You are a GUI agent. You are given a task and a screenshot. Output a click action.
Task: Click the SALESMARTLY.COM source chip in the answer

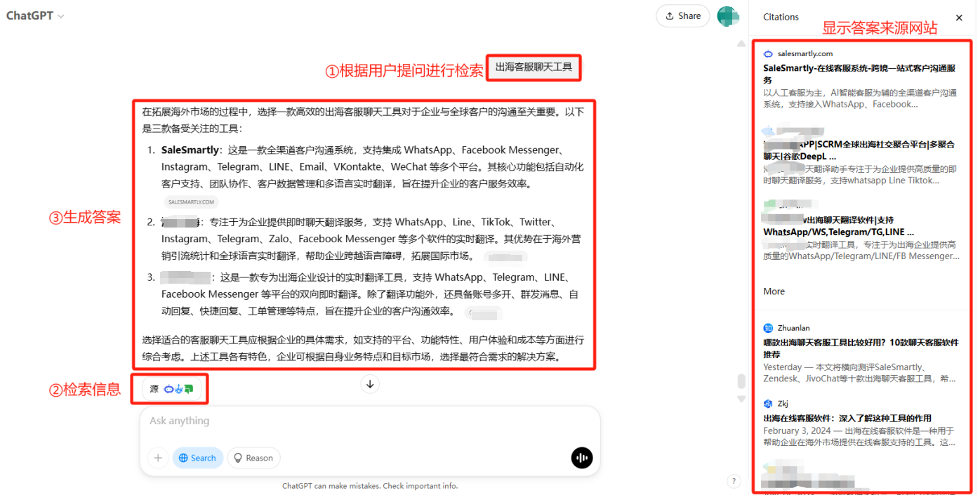[x=191, y=202]
